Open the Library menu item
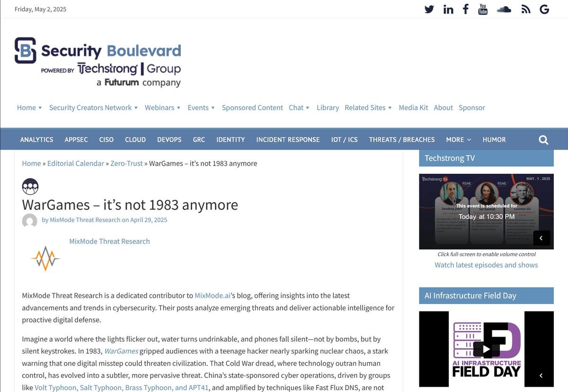The width and height of the screenshot is (568, 392). (328, 107)
